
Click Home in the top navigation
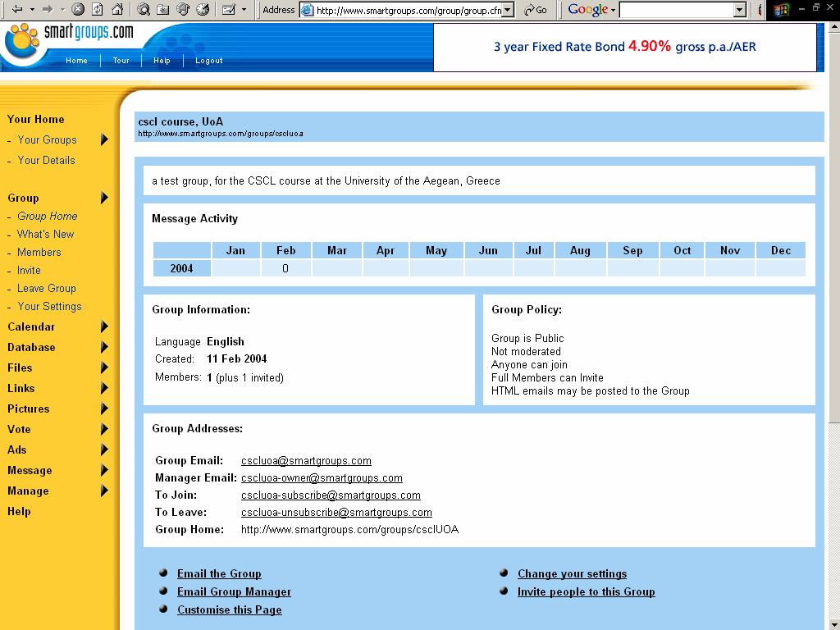(76, 61)
